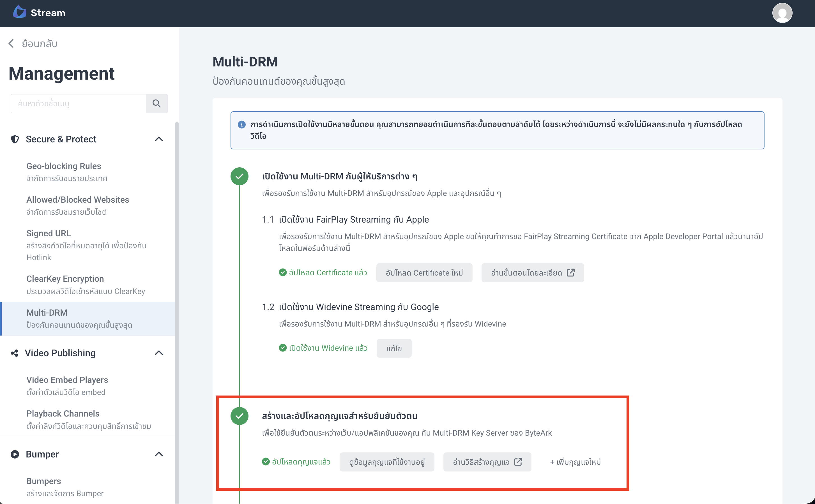Click the Management sidebar title

(61, 73)
